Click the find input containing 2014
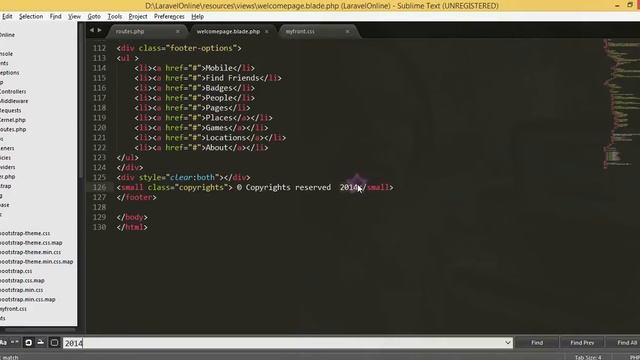 (287, 343)
